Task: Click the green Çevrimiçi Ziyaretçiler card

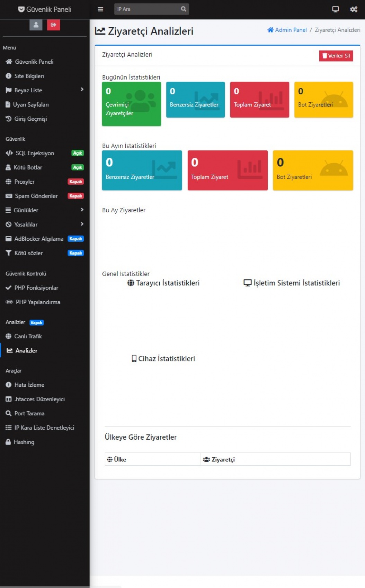Action: pos(131,104)
